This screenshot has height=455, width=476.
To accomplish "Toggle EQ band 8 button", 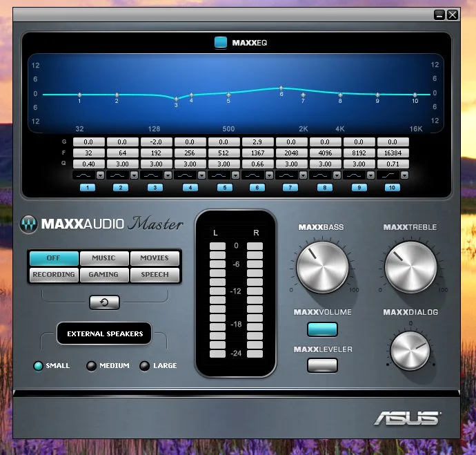I will (325, 187).
